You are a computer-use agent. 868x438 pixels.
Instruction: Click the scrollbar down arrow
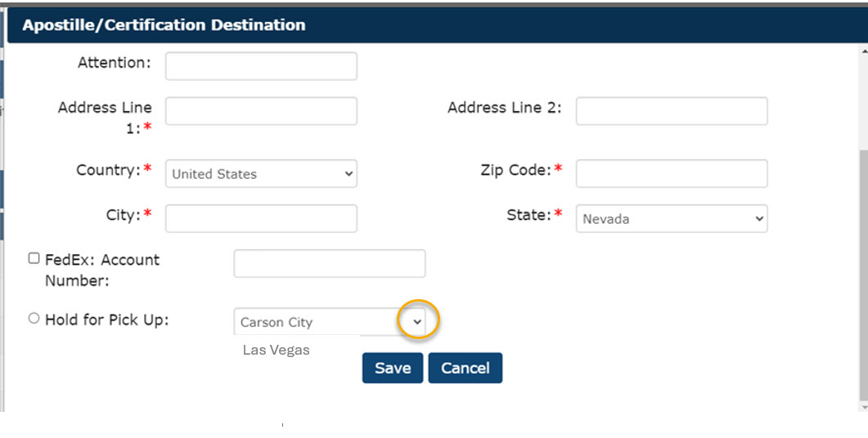point(863,406)
